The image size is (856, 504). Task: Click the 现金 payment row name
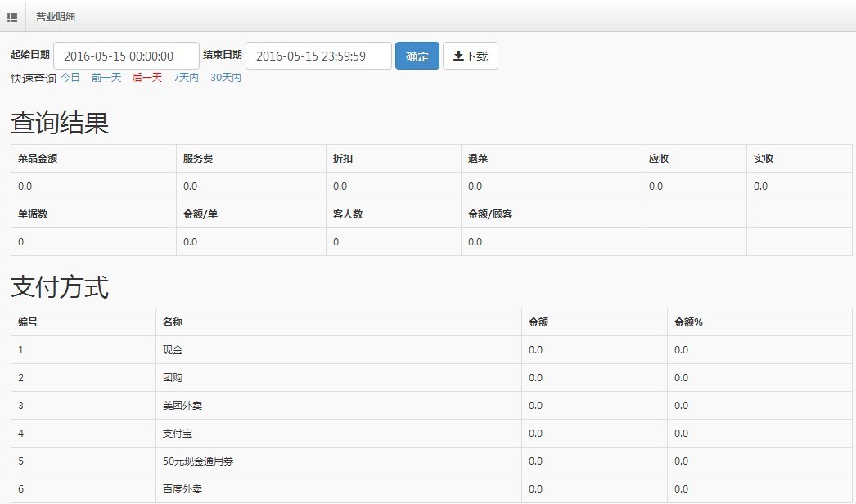pos(173,350)
